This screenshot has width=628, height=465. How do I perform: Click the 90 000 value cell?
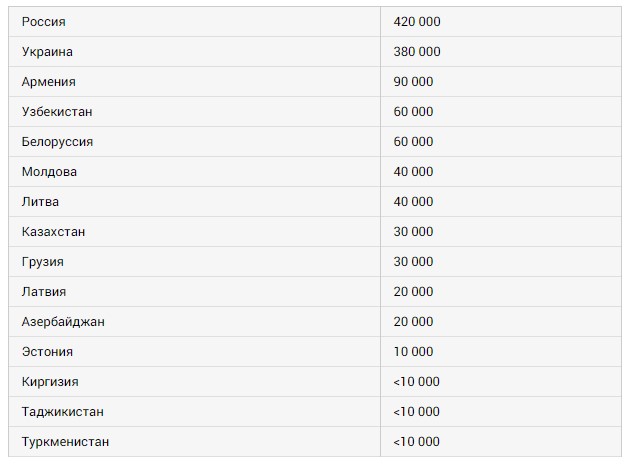414,81
